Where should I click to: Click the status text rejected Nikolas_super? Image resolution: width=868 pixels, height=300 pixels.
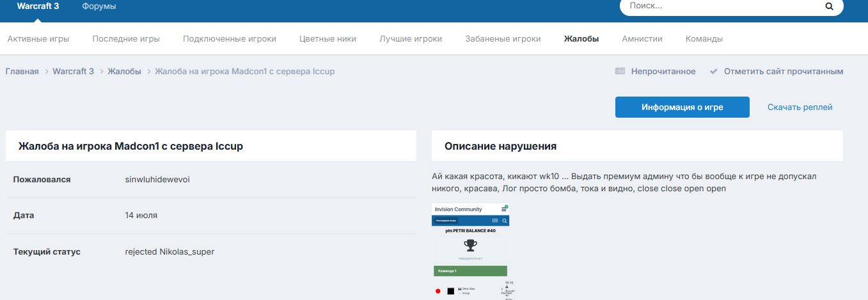pyautogui.click(x=170, y=251)
